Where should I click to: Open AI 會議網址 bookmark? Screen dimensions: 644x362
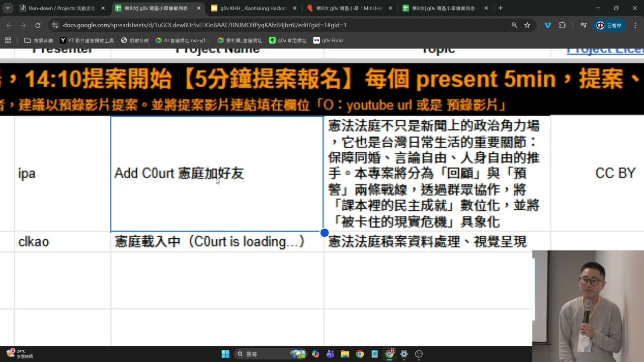point(182,40)
